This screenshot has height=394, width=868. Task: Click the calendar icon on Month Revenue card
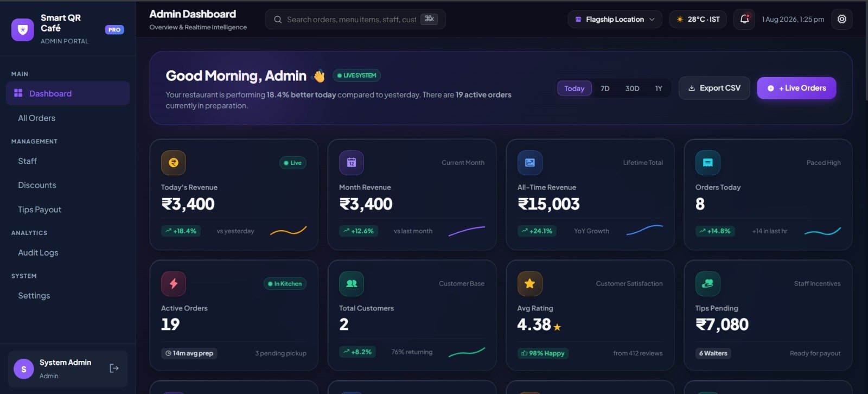pyautogui.click(x=352, y=163)
